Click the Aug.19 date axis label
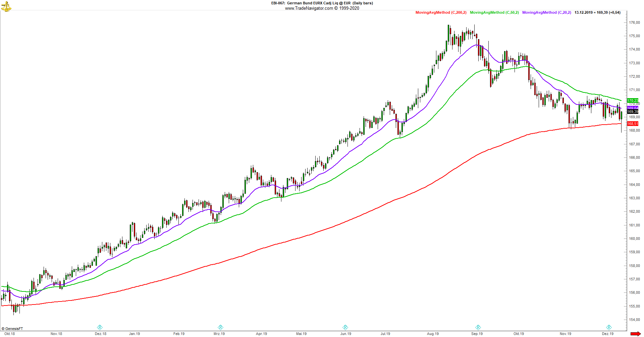Viewport: 644px width, 337px height. [433, 334]
